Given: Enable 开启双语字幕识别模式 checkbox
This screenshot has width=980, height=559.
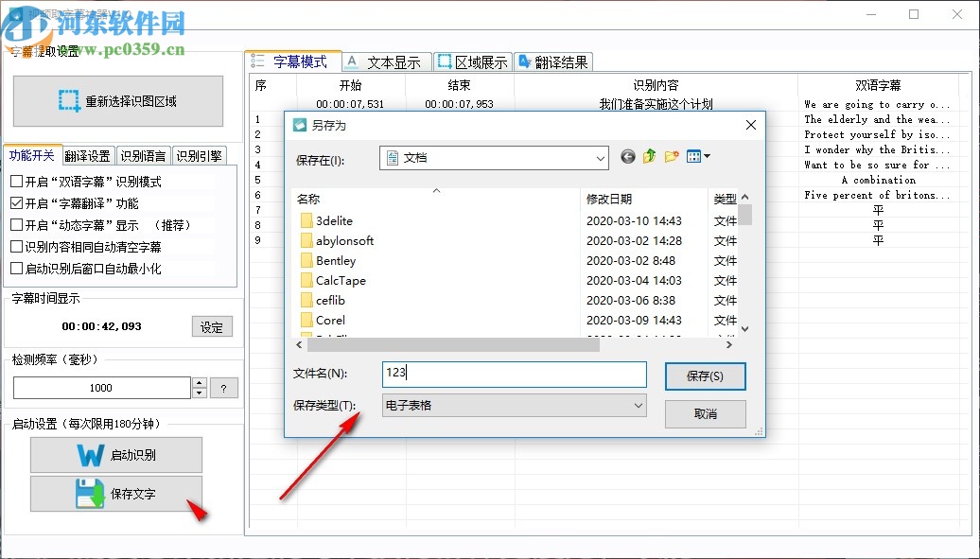Looking at the screenshot, I should tap(16, 183).
